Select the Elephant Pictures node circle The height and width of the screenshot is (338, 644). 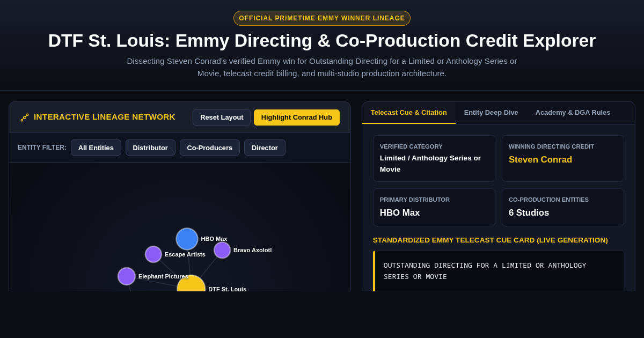127,276
